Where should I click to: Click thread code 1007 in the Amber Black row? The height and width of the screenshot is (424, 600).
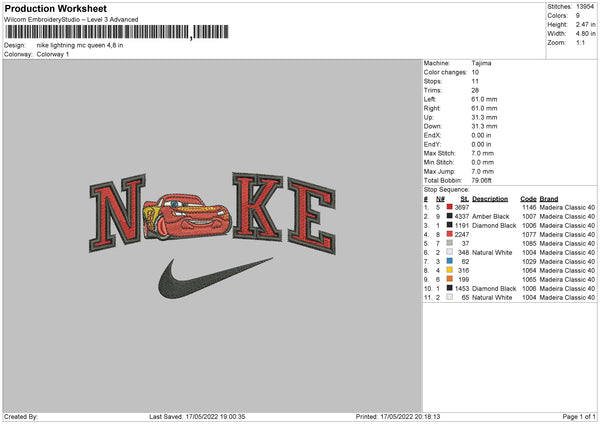click(x=529, y=217)
